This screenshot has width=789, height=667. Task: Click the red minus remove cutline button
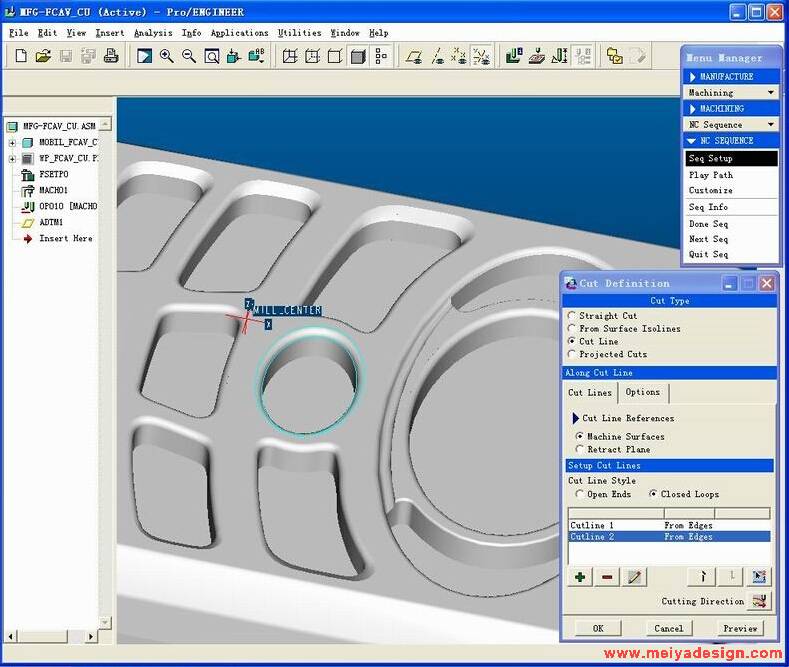tap(607, 577)
